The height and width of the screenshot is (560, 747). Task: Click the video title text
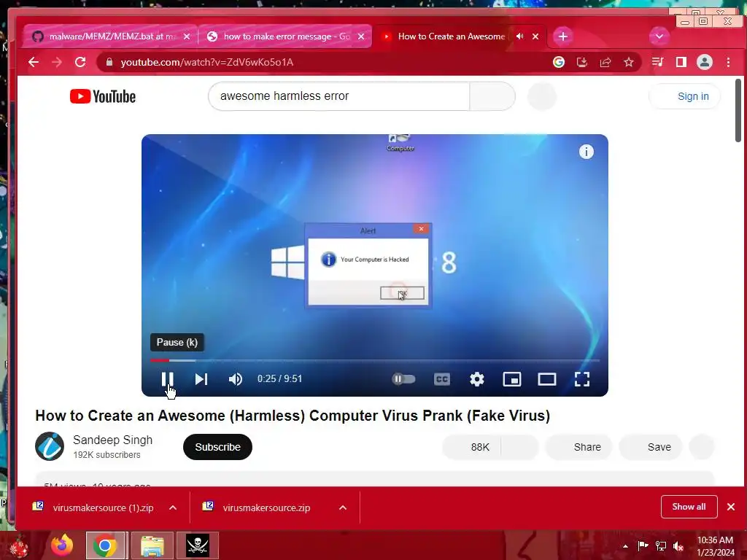293,416
